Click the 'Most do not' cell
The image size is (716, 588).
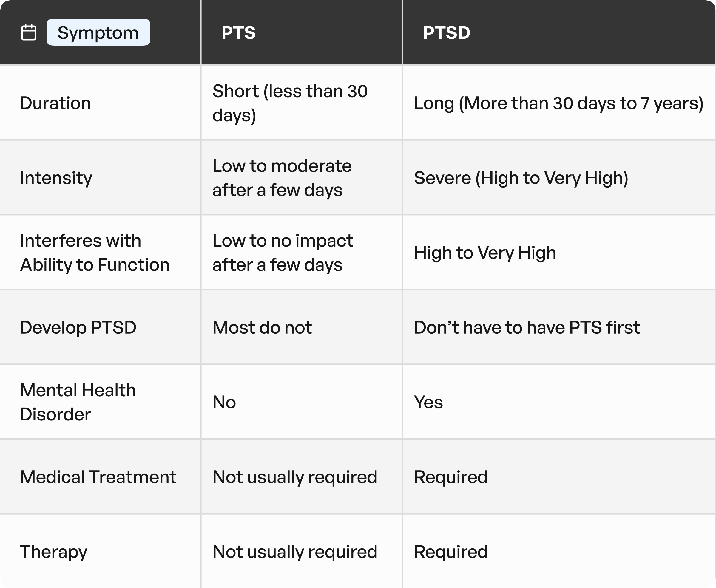(x=262, y=327)
